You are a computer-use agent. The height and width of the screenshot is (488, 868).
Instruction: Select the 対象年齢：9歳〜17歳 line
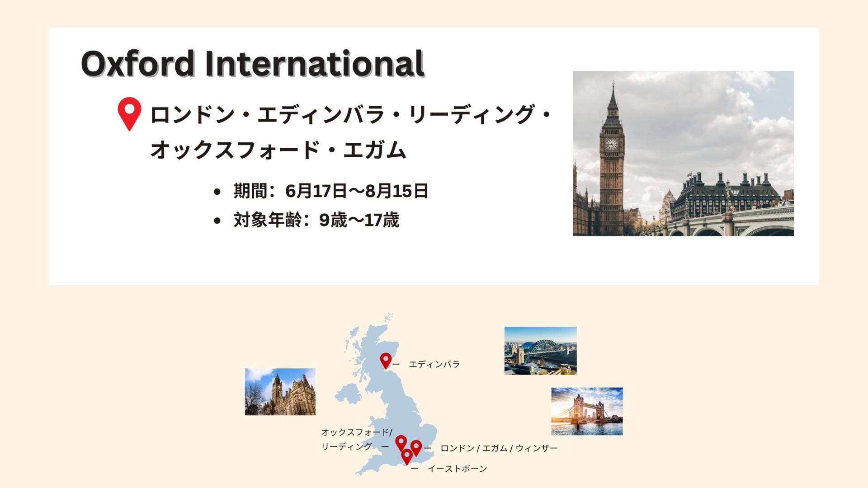316,220
